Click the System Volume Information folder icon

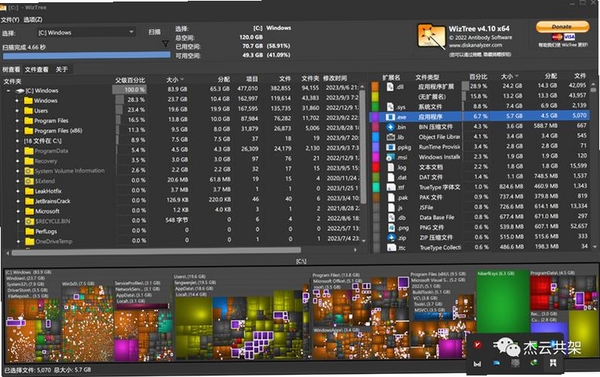click(29, 171)
